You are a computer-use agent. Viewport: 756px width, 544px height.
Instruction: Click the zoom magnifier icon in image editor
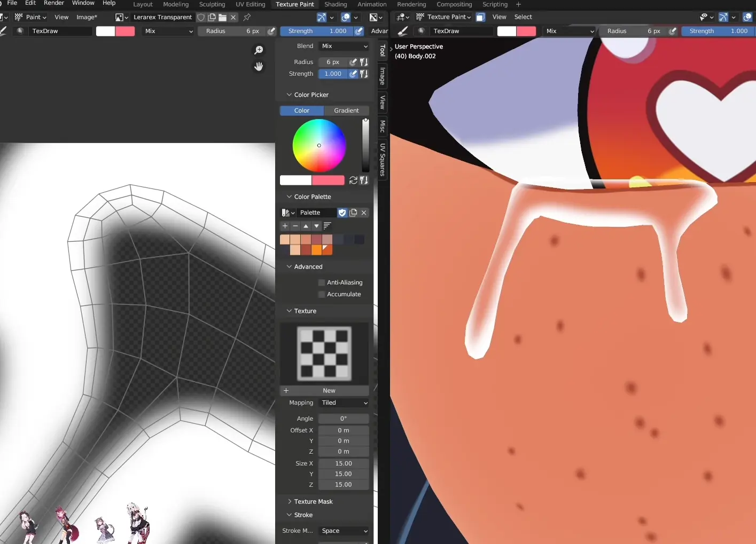(259, 50)
